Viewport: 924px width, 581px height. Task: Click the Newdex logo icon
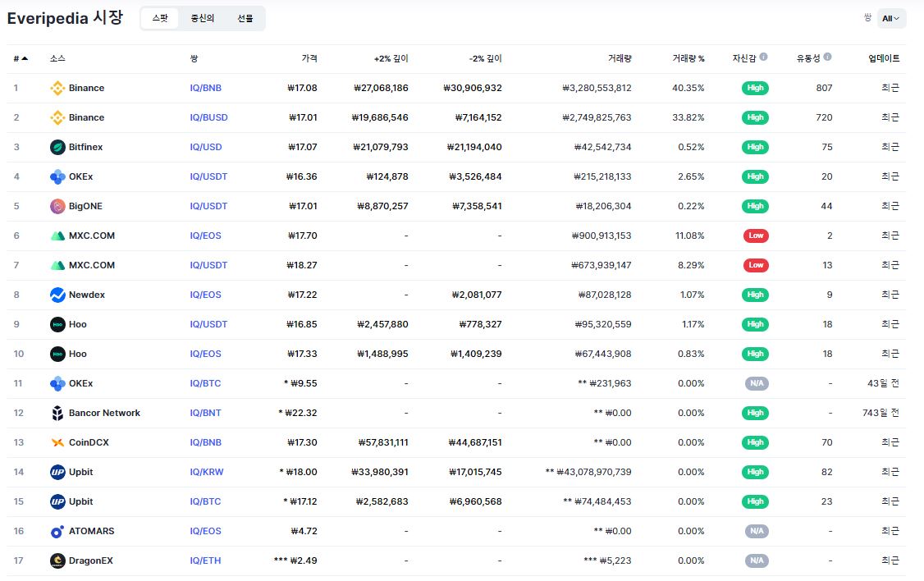tap(57, 295)
